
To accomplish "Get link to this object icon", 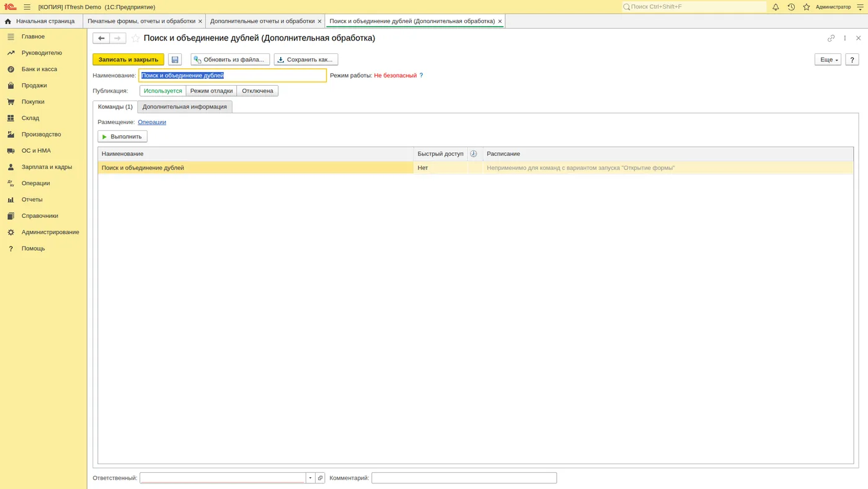I will coord(831,38).
